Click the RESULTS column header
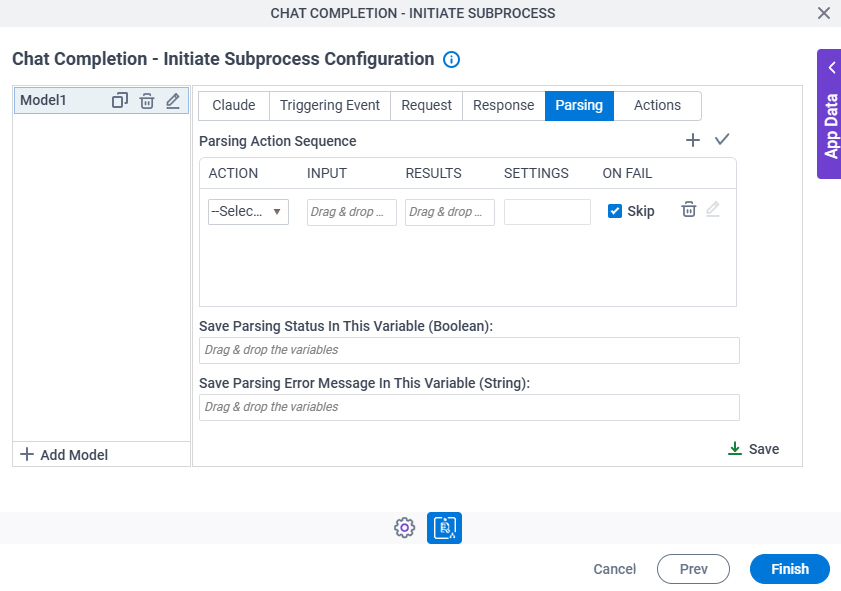841x591 pixels. pyautogui.click(x=433, y=173)
